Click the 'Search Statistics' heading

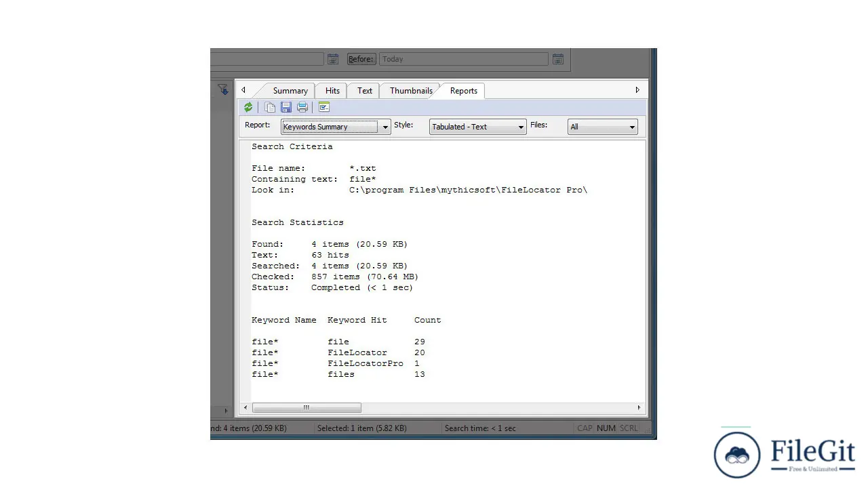[298, 222]
